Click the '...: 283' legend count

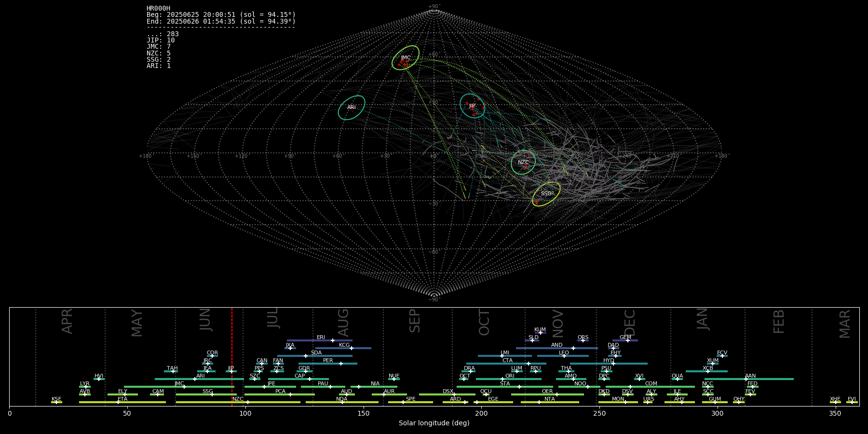(x=163, y=34)
